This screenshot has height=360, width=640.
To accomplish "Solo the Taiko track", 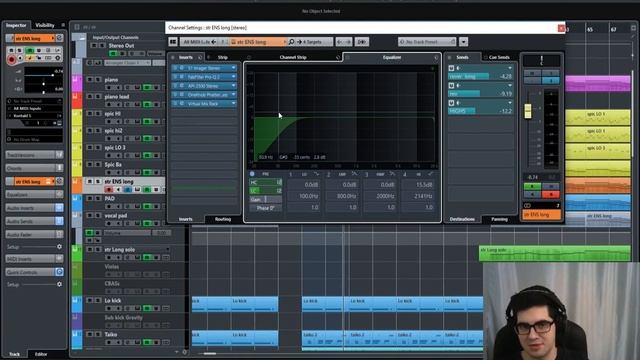I will pyautogui.click(x=98, y=334).
